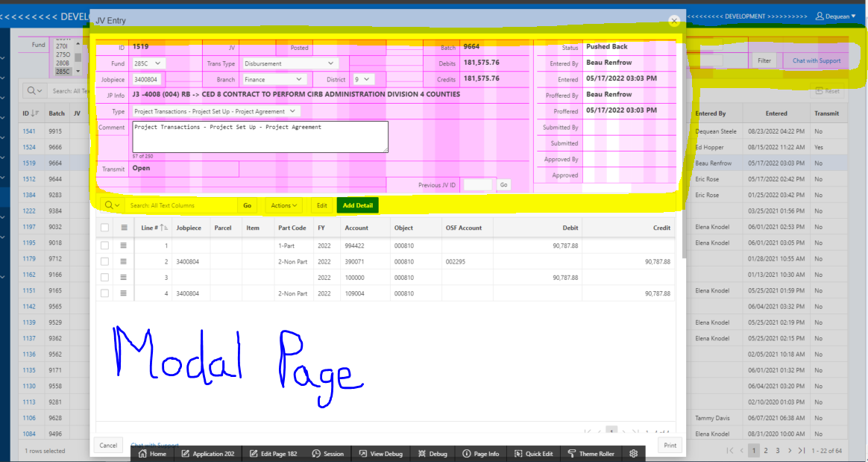Open Page Info from developer toolbar
Viewport: 868px width, 462px height.
pos(481,453)
